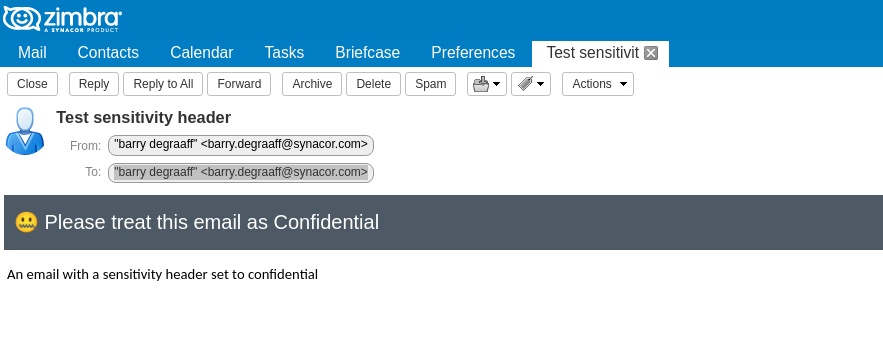883x361 pixels.
Task: Mark the email as Spam
Action: (x=430, y=84)
